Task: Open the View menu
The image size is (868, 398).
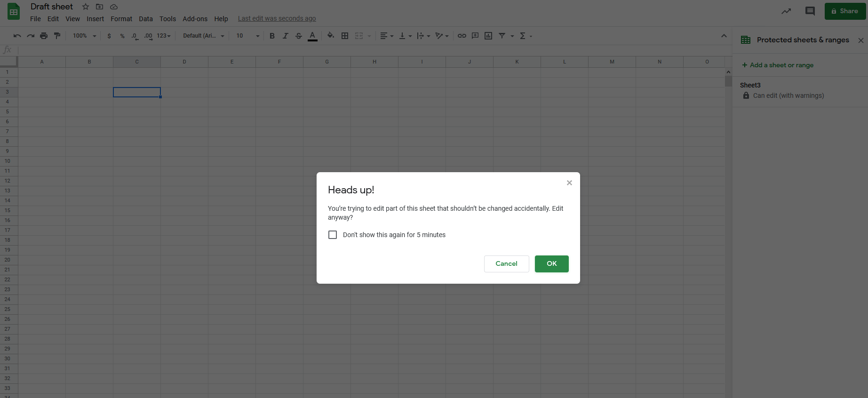Action: pos(72,19)
